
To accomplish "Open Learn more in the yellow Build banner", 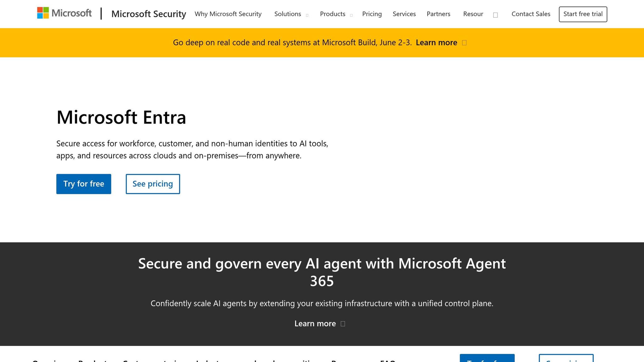I will click(436, 42).
